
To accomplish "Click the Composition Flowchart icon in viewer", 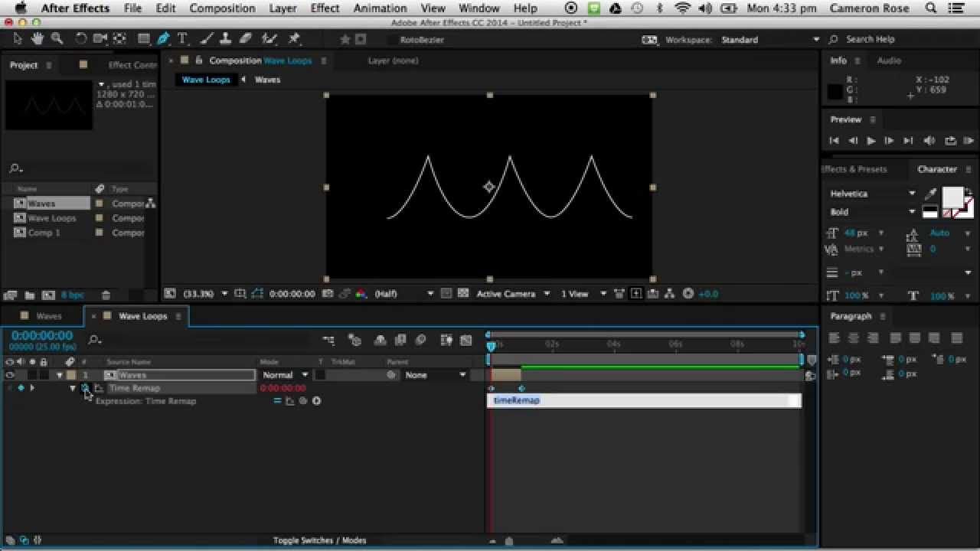I will [x=670, y=294].
